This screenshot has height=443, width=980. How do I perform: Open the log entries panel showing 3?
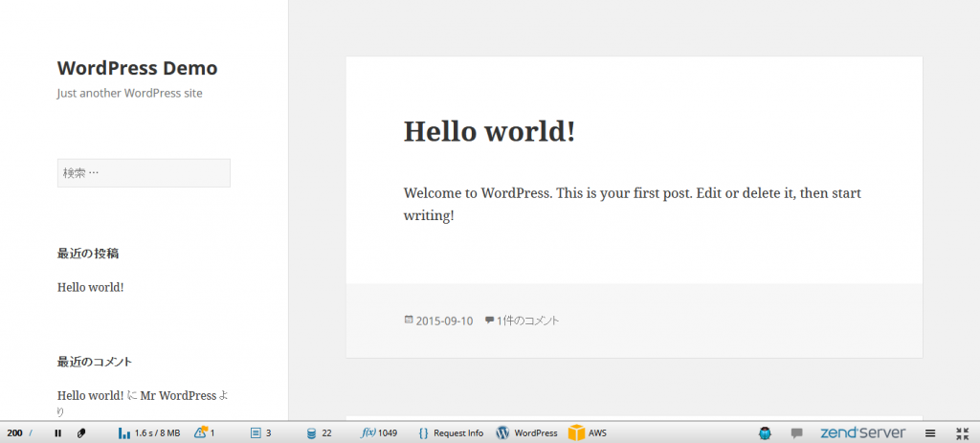pos(260,433)
